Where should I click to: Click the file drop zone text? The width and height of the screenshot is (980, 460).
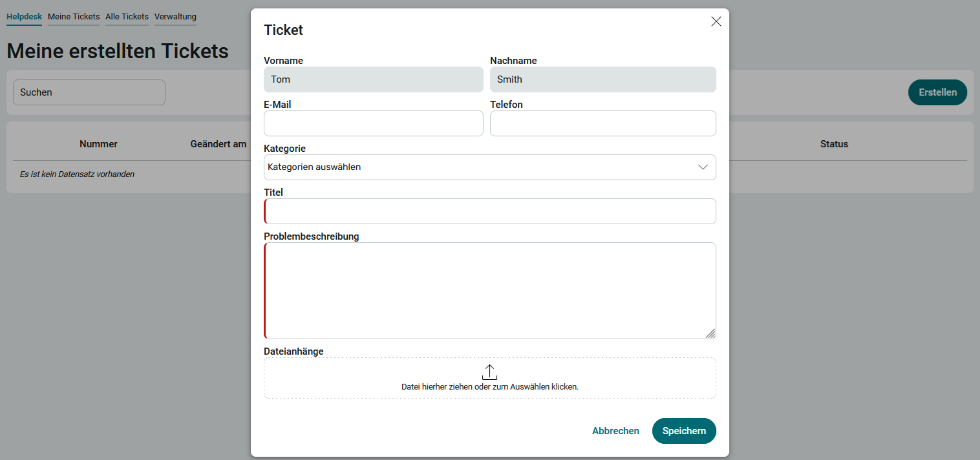(489, 387)
